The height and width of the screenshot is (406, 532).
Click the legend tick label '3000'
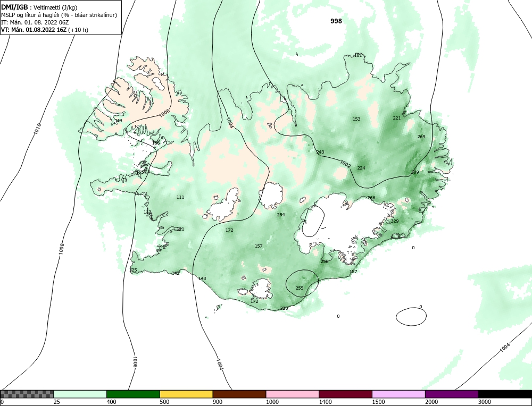click(x=485, y=402)
